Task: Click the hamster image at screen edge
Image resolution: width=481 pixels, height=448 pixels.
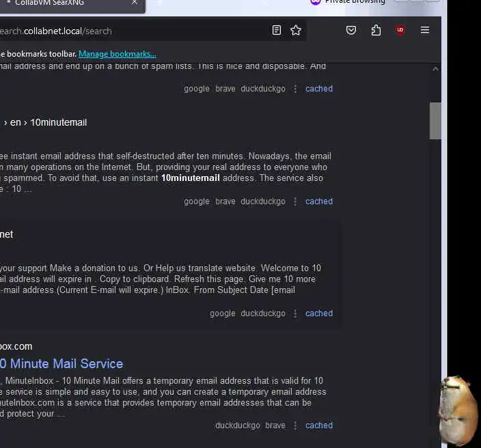Action: [458, 411]
